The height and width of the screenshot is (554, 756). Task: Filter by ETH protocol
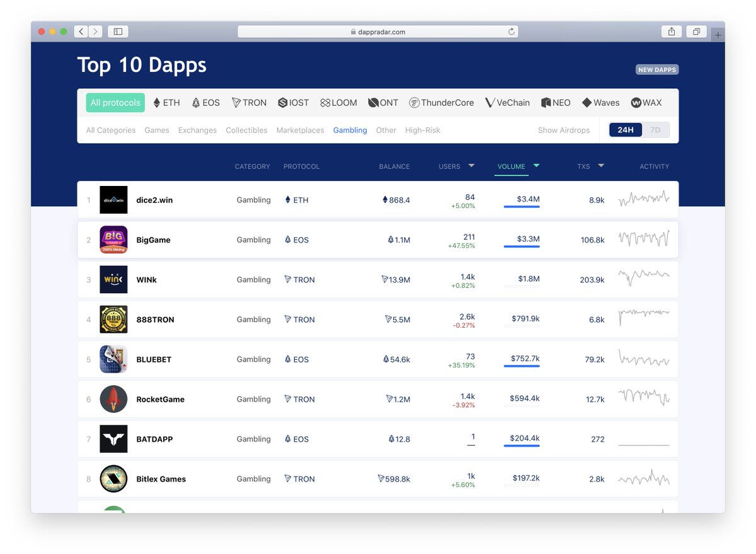coord(166,103)
